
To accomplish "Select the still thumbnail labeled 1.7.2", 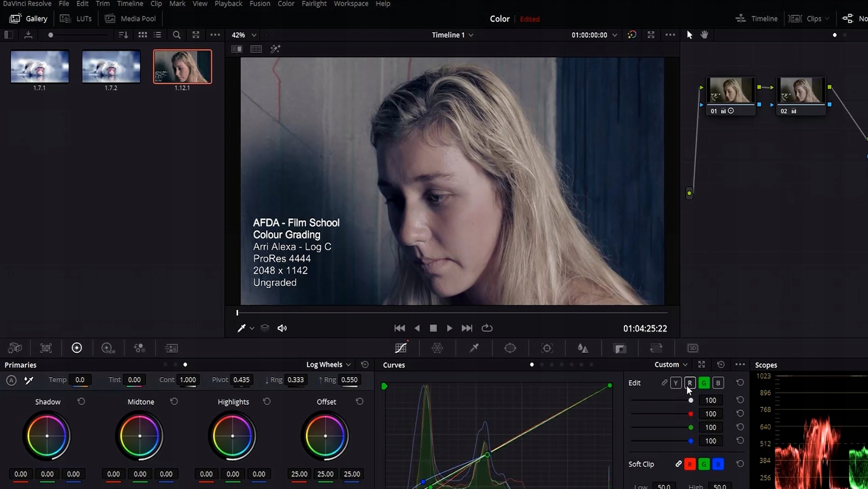I will coord(111,66).
